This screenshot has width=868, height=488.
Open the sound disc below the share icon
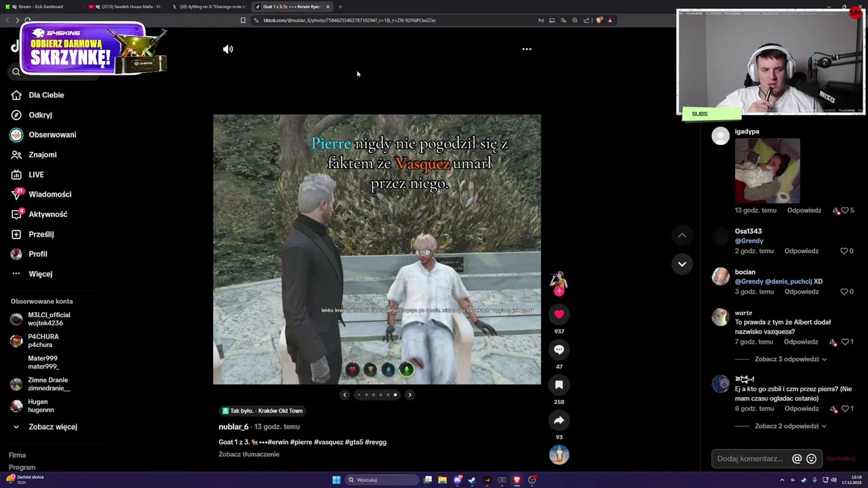pos(559,455)
